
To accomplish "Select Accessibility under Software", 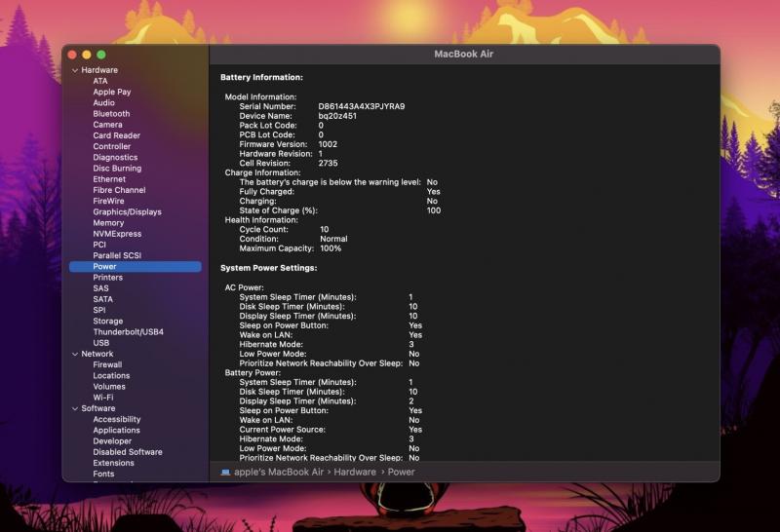I will (117, 420).
